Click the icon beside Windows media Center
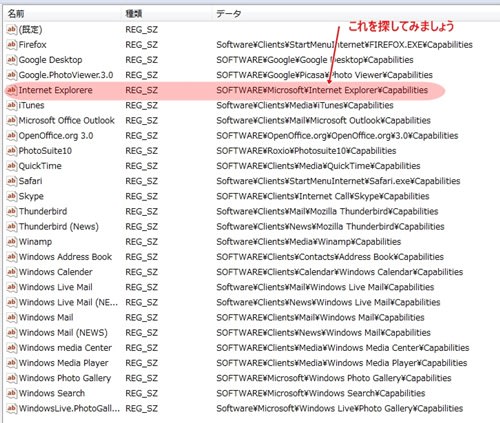500x423 pixels. [11, 348]
